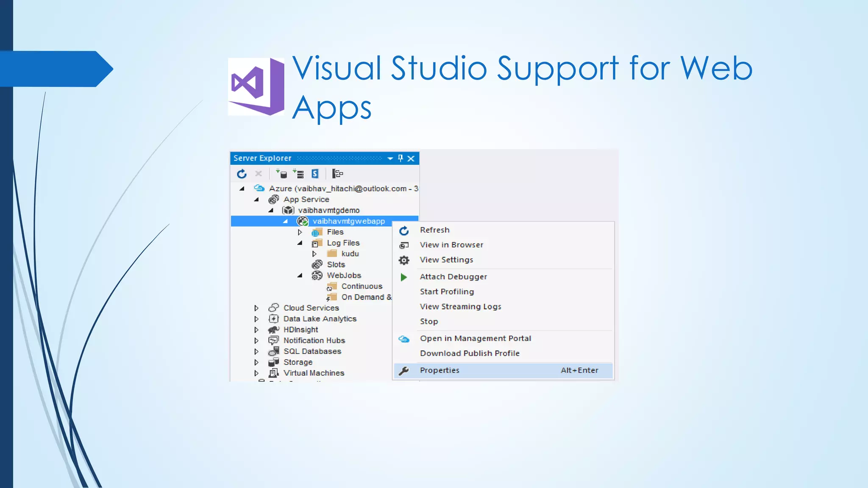Viewport: 868px width, 488px height.
Task: Click the Refresh icon in Server Explorer toolbar
Action: click(x=242, y=174)
